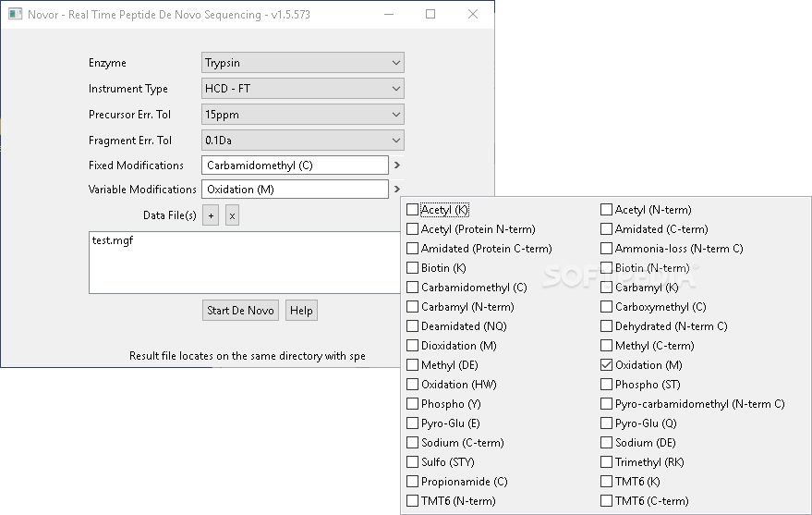Close the Novor window
The image size is (812, 515).
click(x=473, y=14)
